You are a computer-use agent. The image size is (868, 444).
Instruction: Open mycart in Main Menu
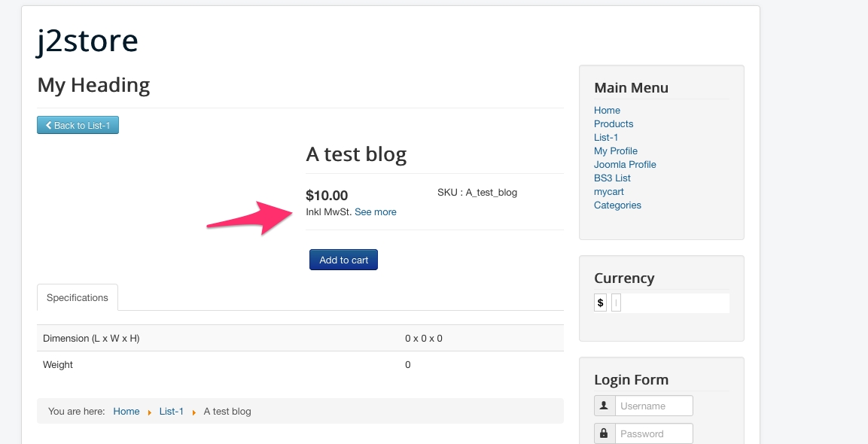coord(609,192)
